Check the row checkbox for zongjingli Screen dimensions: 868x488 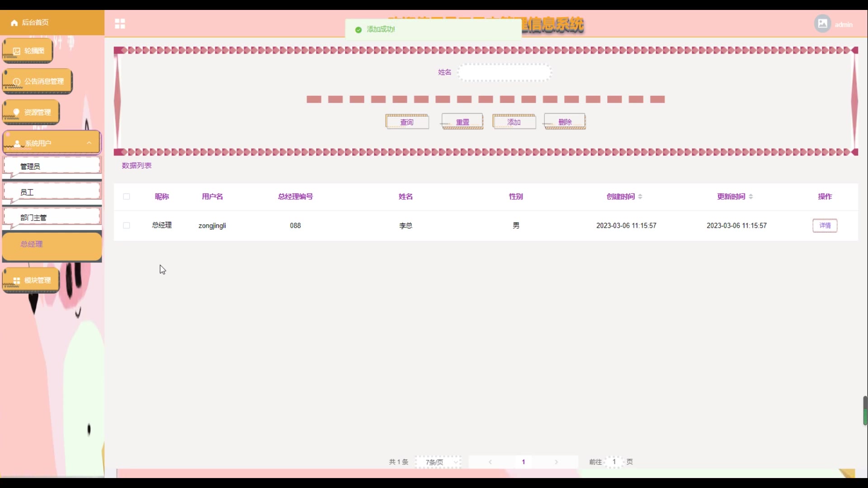click(127, 225)
